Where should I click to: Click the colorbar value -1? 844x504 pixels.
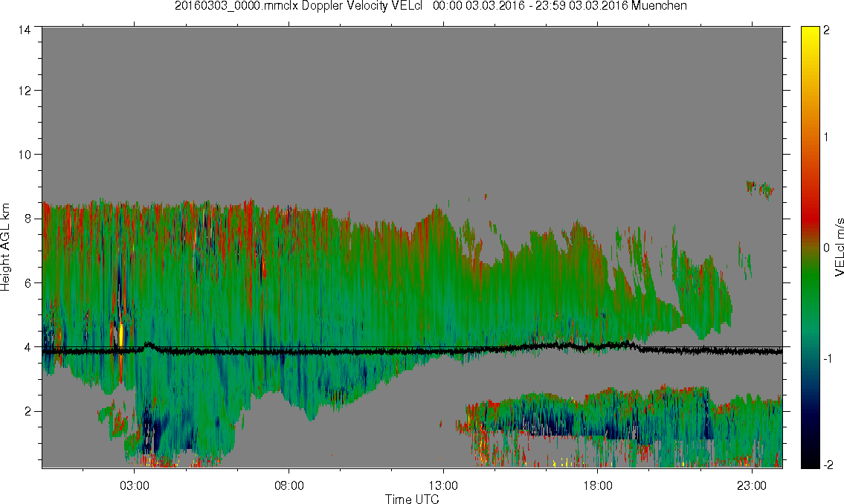pyautogui.click(x=828, y=358)
